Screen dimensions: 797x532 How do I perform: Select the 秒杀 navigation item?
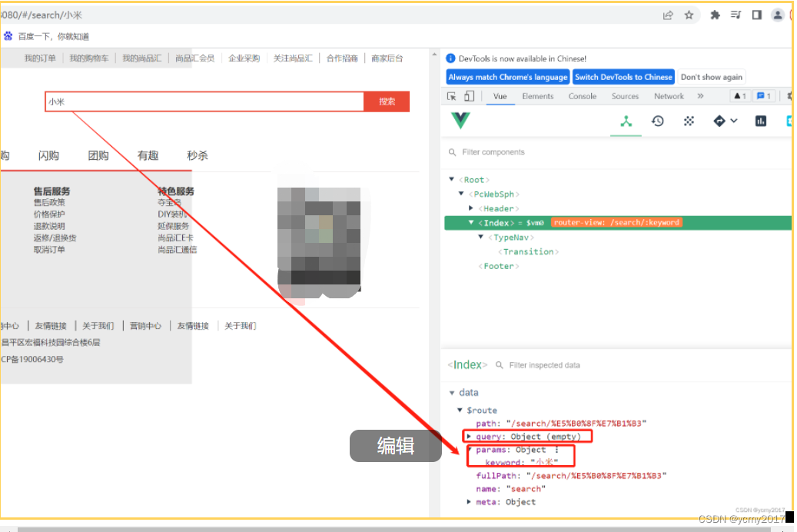pos(198,155)
